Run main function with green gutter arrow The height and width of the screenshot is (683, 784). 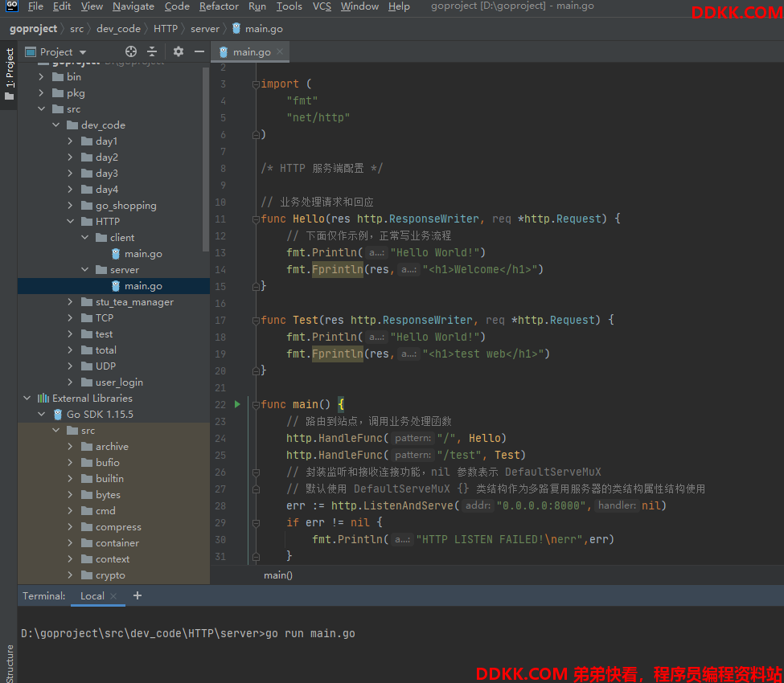pyautogui.click(x=237, y=404)
